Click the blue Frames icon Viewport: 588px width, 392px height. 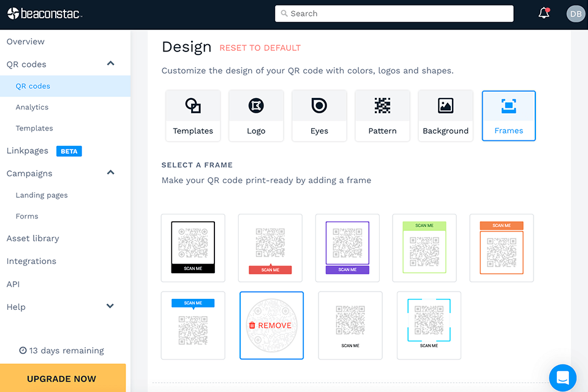coord(509,106)
